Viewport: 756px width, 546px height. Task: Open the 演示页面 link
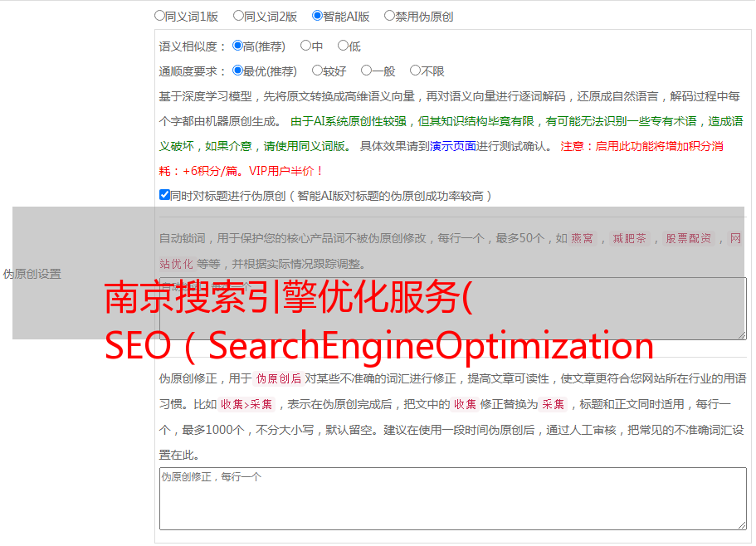pyautogui.click(x=453, y=146)
